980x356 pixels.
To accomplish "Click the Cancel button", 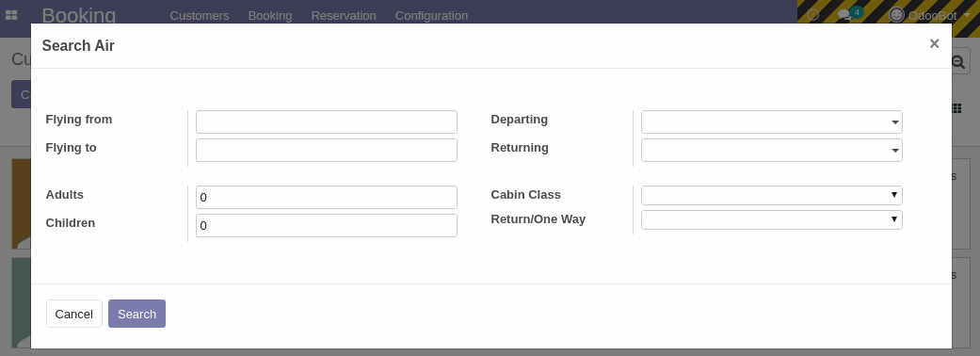I will click(73, 314).
